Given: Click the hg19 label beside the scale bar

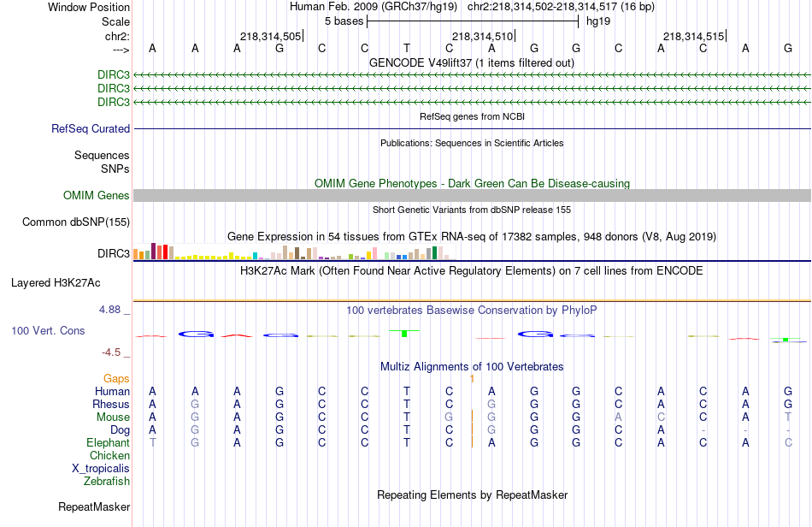Looking at the screenshot, I should 598,21.
